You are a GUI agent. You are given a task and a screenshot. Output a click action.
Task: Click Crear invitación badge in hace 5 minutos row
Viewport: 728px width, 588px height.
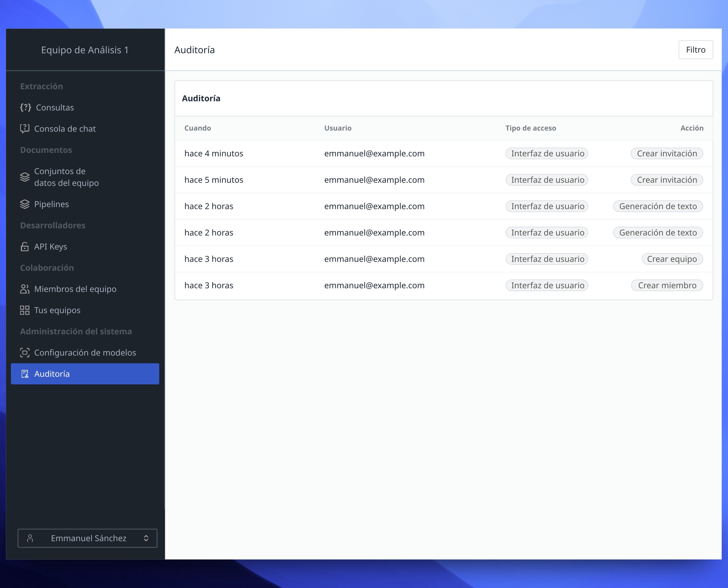pos(667,180)
